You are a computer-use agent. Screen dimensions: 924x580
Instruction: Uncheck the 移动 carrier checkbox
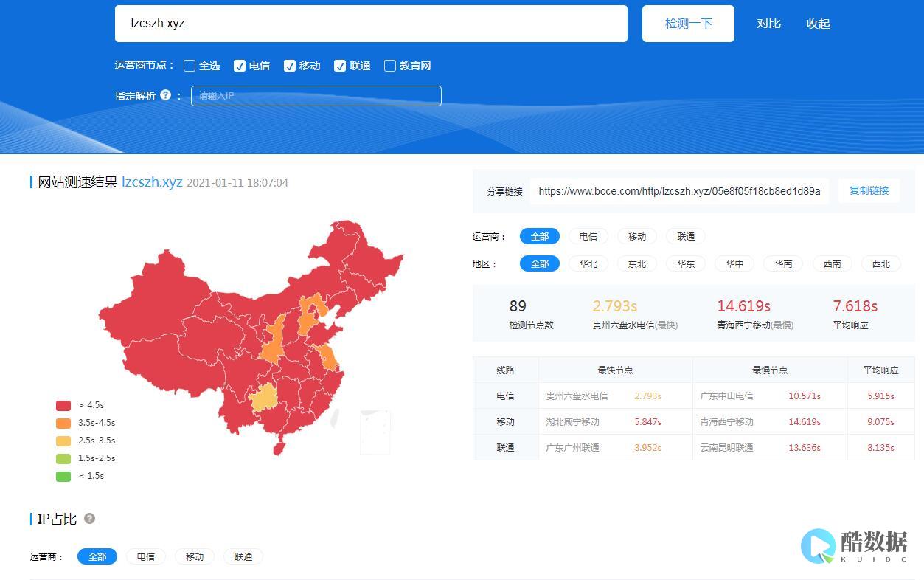click(290, 66)
